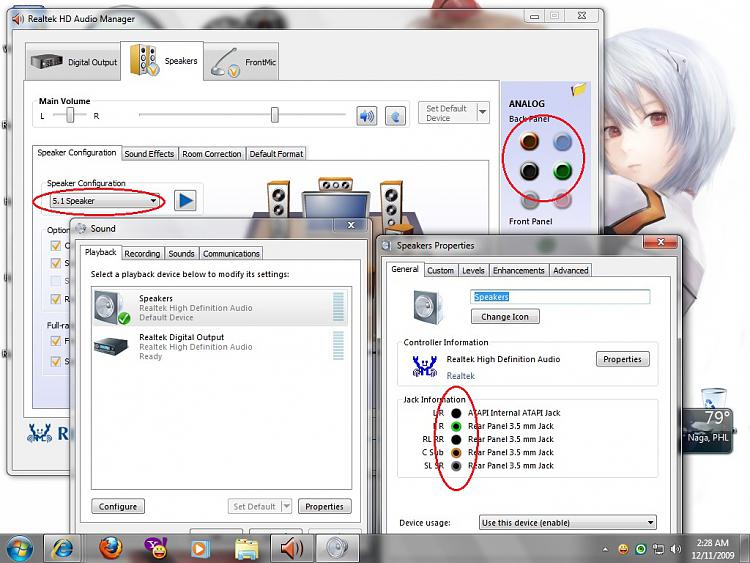Switch to Recording tab in Sound window

point(142,254)
